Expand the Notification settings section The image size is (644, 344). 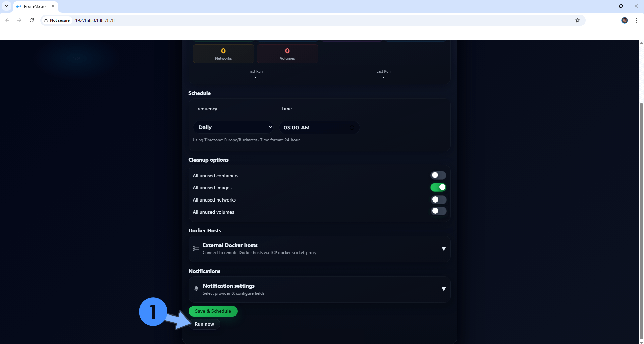443,289
